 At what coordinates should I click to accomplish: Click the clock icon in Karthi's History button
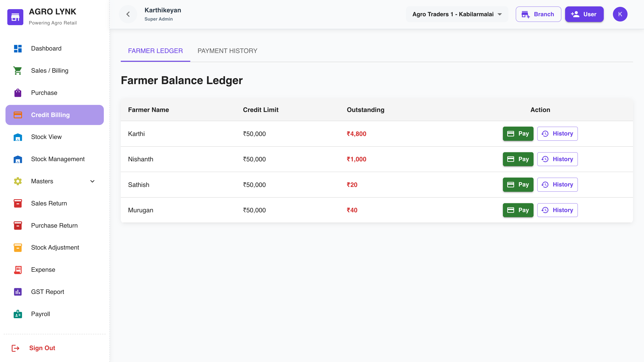click(545, 134)
